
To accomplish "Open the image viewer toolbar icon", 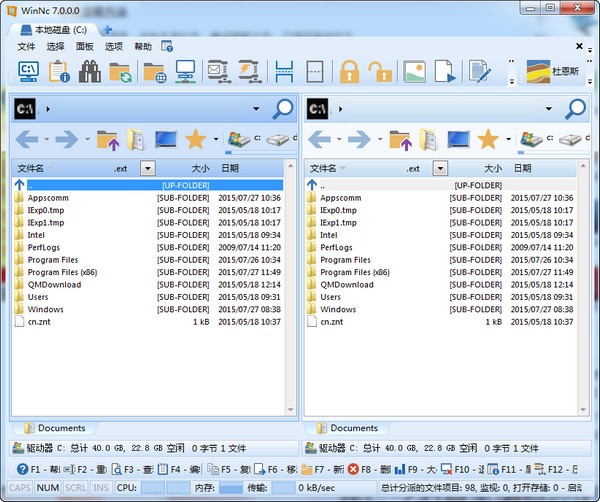I will (x=414, y=72).
